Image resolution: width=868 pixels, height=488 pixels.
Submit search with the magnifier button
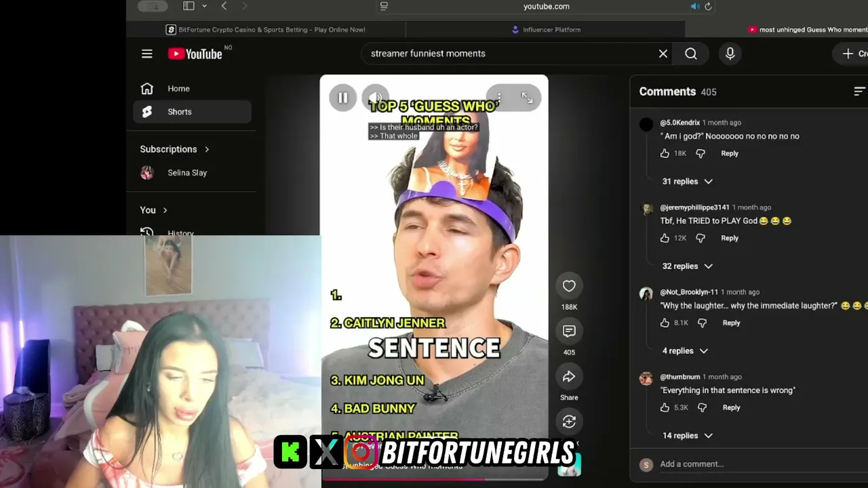point(691,54)
